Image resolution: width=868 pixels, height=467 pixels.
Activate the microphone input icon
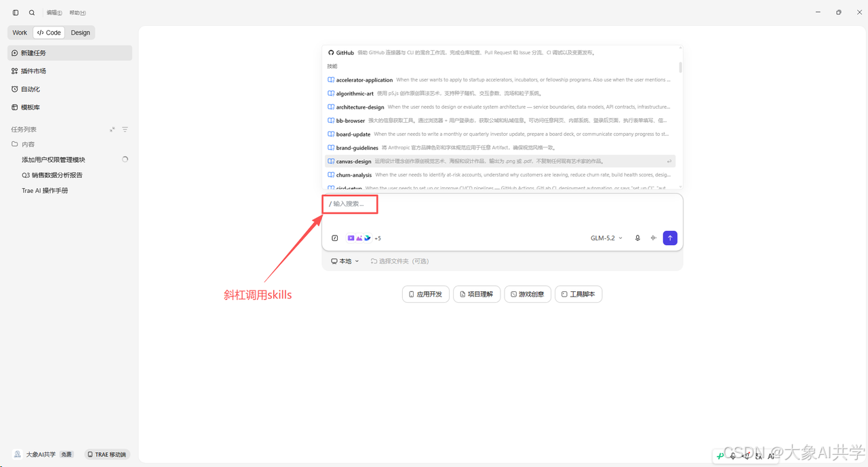coord(637,238)
